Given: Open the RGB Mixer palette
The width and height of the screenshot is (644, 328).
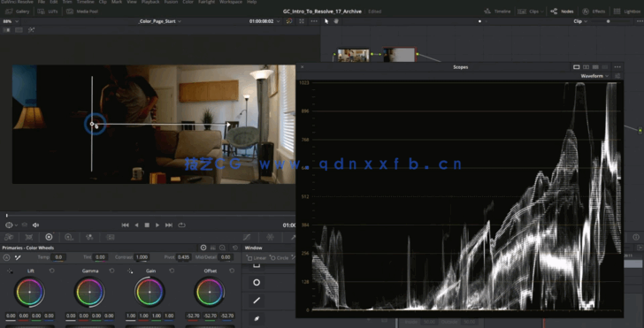Looking at the screenshot, I should 89,237.
